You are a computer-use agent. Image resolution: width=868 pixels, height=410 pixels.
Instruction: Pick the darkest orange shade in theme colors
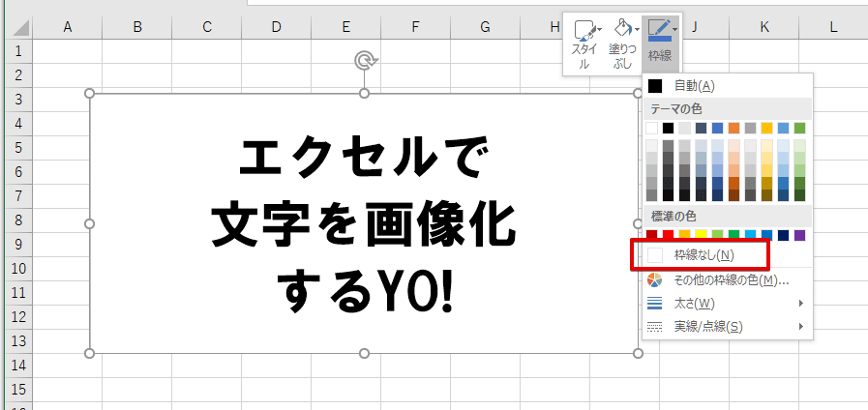click(x=734, y=195)
